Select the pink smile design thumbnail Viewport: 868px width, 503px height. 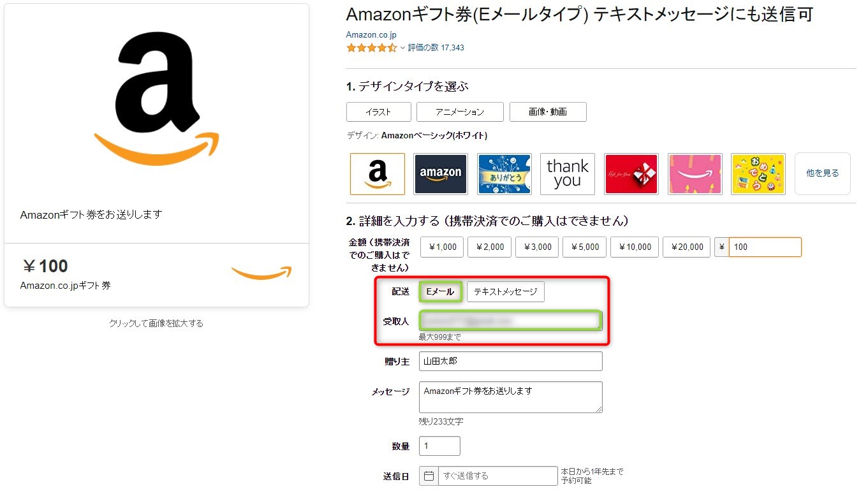(695, 173)
